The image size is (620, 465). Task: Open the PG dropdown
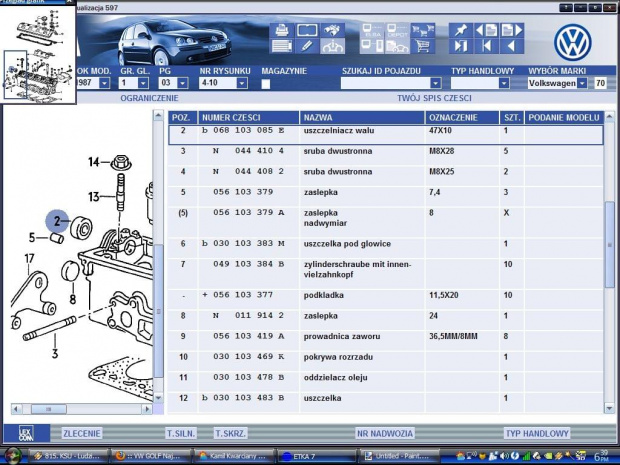(x=182, y=83)
